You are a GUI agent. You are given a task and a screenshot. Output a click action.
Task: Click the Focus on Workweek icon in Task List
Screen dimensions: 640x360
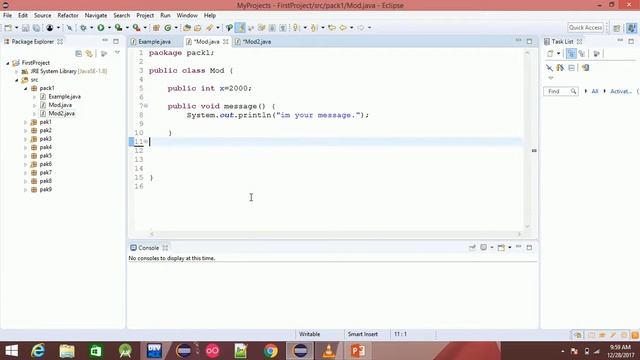pos(597,53)
